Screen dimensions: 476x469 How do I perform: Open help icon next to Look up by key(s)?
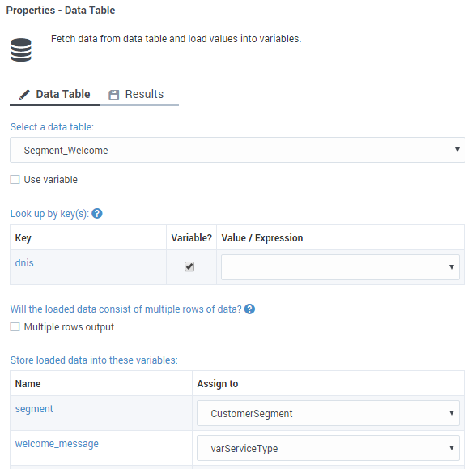[x=97, y=214]
